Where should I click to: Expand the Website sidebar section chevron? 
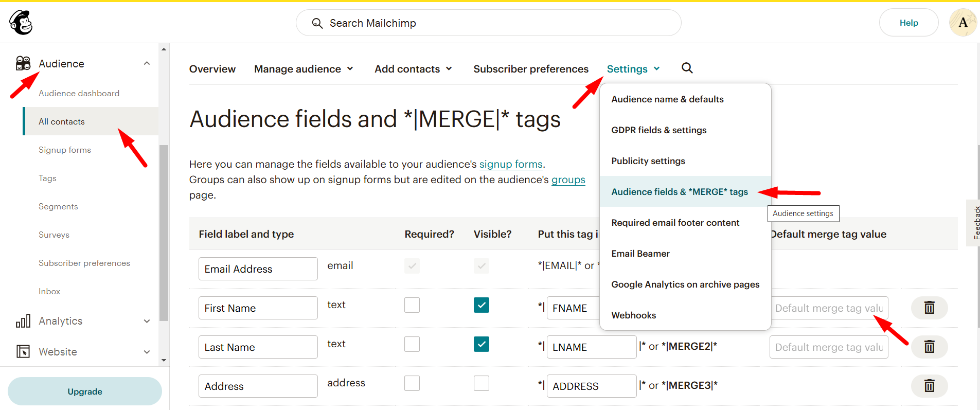click(x=147, y=352)
